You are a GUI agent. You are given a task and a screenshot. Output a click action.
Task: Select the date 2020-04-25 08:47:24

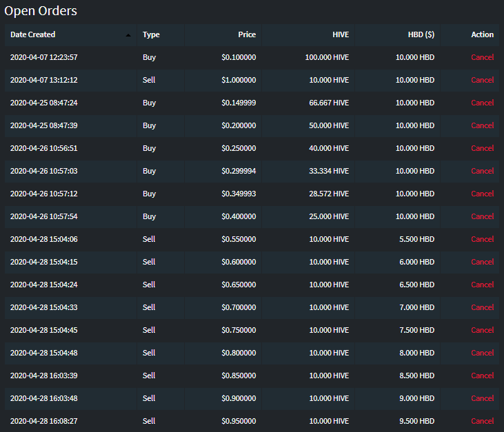(43, 103)
